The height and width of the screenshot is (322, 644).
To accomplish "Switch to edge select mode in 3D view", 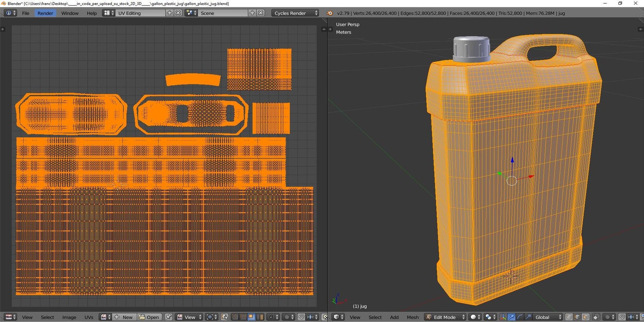I will coord(577,317).
